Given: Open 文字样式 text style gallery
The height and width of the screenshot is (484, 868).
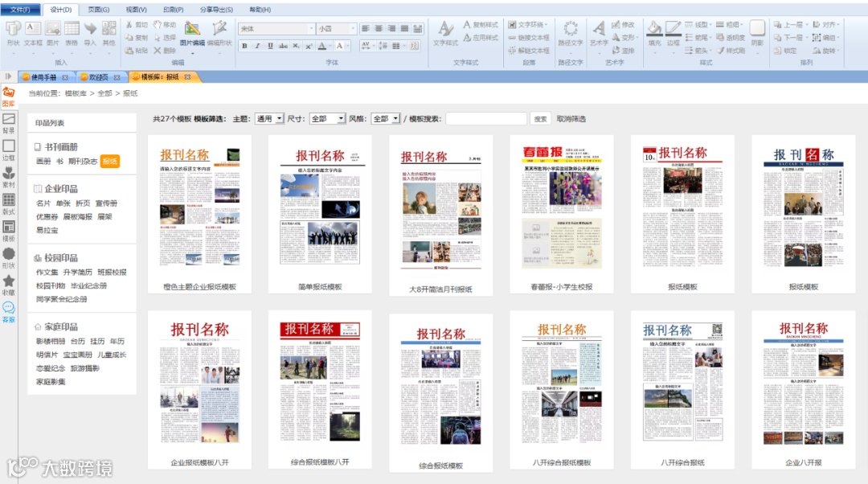Looking at the screenshot, I should [x=445, y=33].
